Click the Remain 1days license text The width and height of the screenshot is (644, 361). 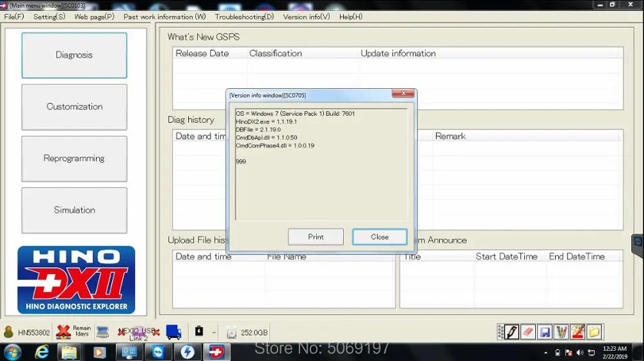(82, 331)
